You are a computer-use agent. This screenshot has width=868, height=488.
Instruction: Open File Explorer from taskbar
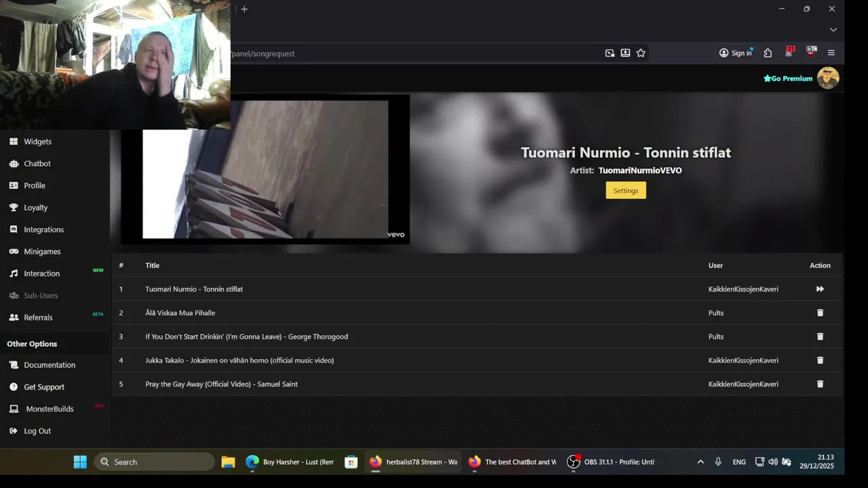point(228,462)
